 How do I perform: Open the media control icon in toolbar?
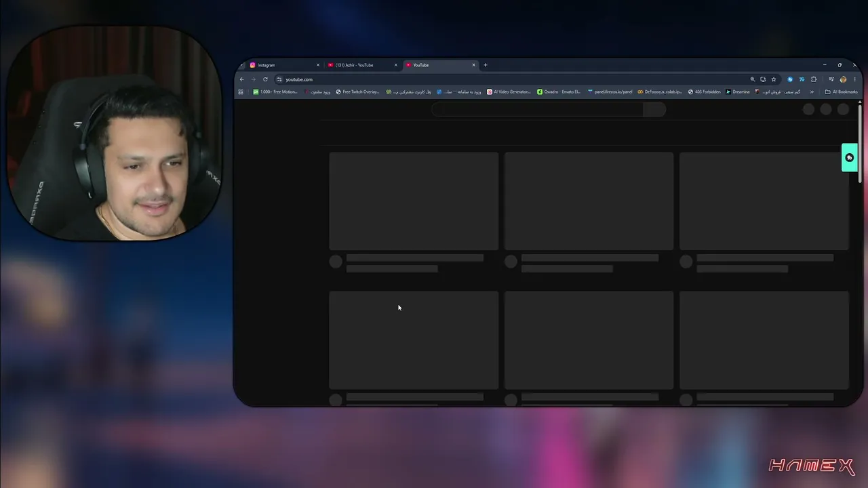click(x=831, y=79)
